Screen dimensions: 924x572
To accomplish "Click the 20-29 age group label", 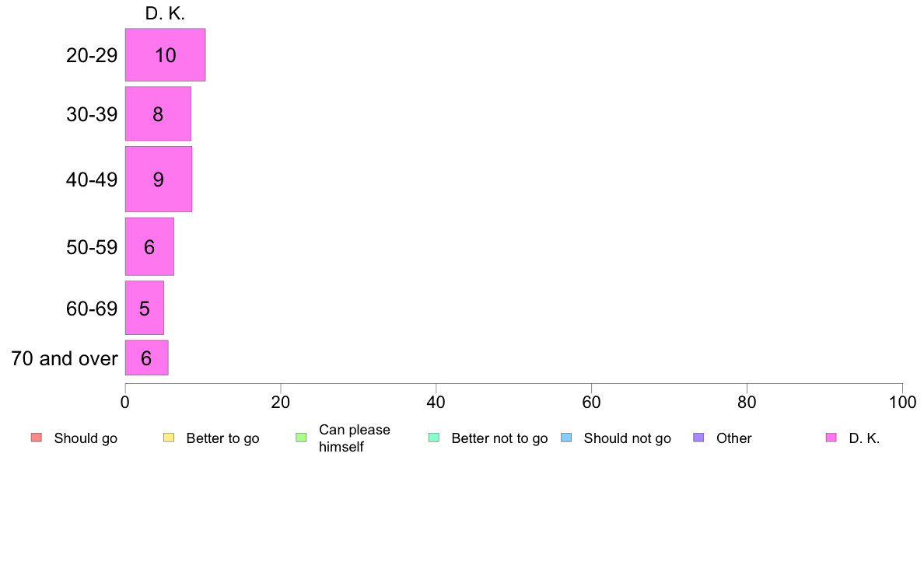I will point(92,55).
